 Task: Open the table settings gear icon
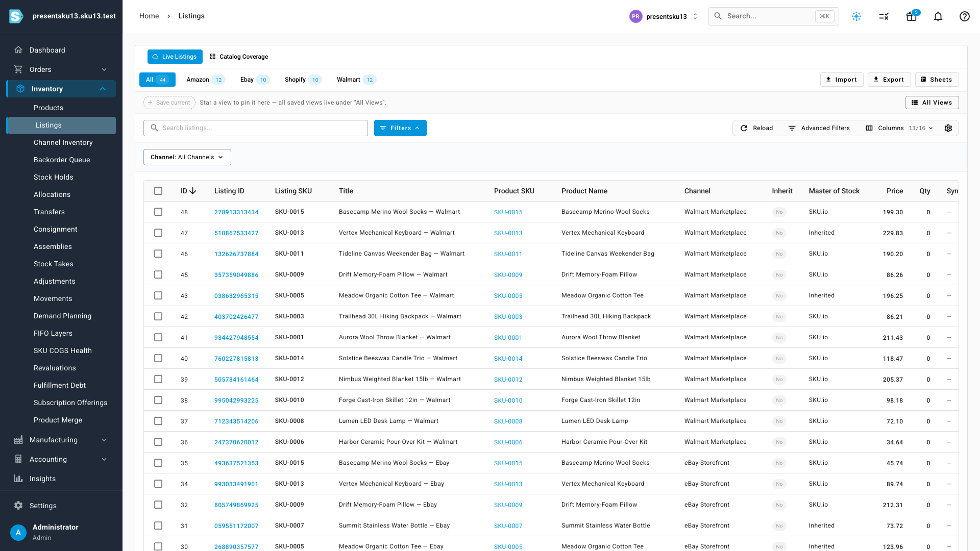(x=948, y=128)
